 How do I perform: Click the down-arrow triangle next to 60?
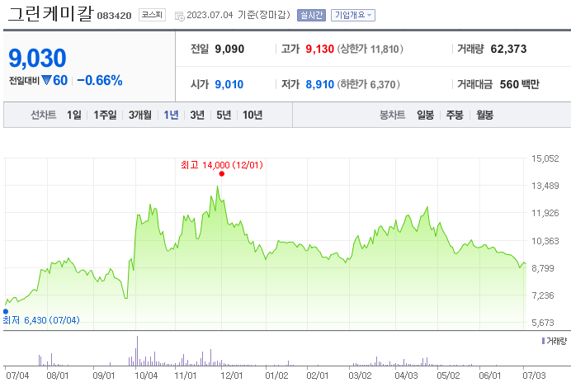(x=46, y=80)
